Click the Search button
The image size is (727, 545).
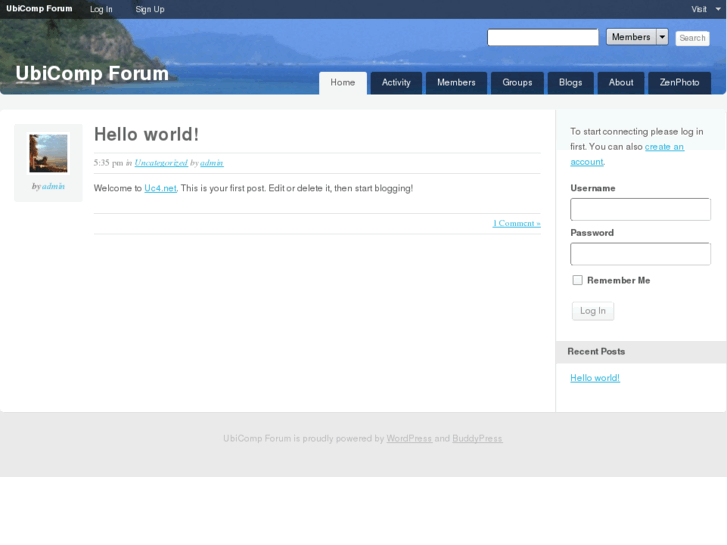(x=692, y=38)
